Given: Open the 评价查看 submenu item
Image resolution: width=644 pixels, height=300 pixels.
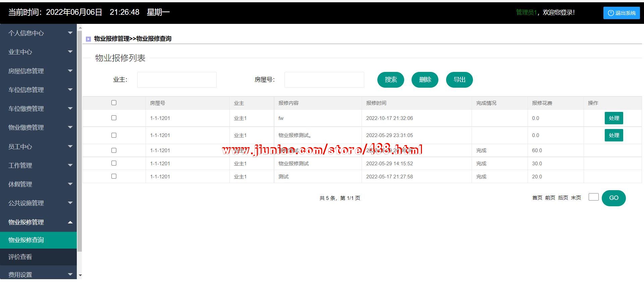Looking at the screenshot, I should (x=20, y=257).
